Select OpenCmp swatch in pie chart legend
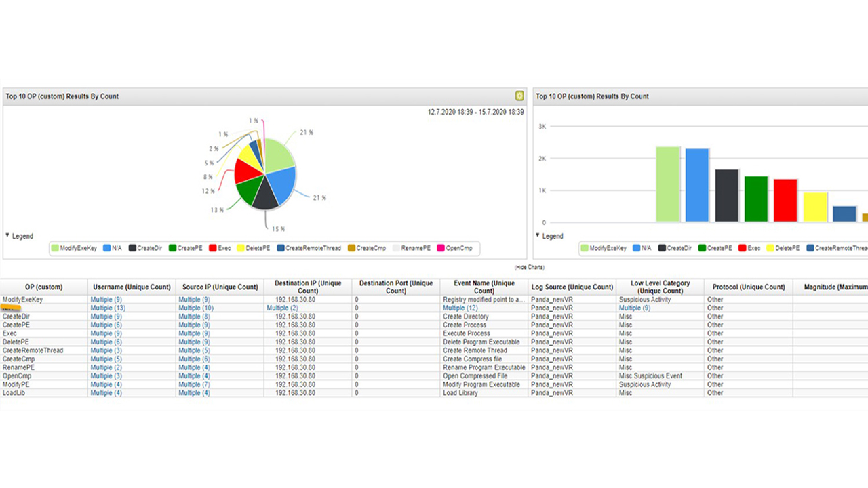Image resolution: width=868 pixels, height=488 pixels. 441,249
